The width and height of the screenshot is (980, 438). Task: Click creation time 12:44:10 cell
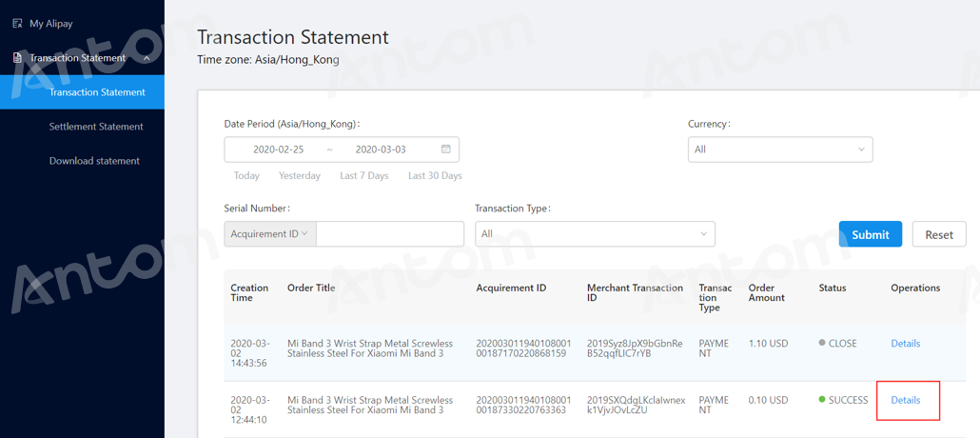click(x=250, y=409)
